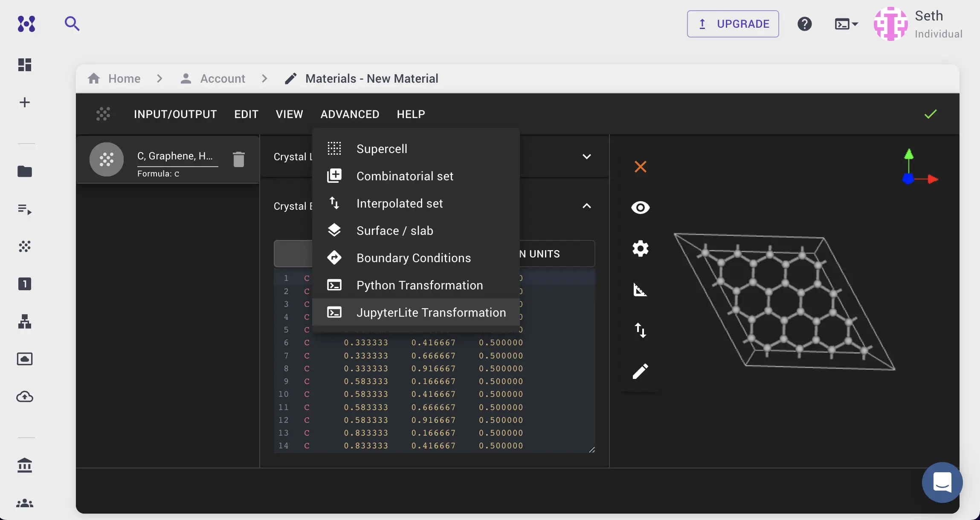Open the terminal dropdown in header
The image size is (980, 520).
846,24
